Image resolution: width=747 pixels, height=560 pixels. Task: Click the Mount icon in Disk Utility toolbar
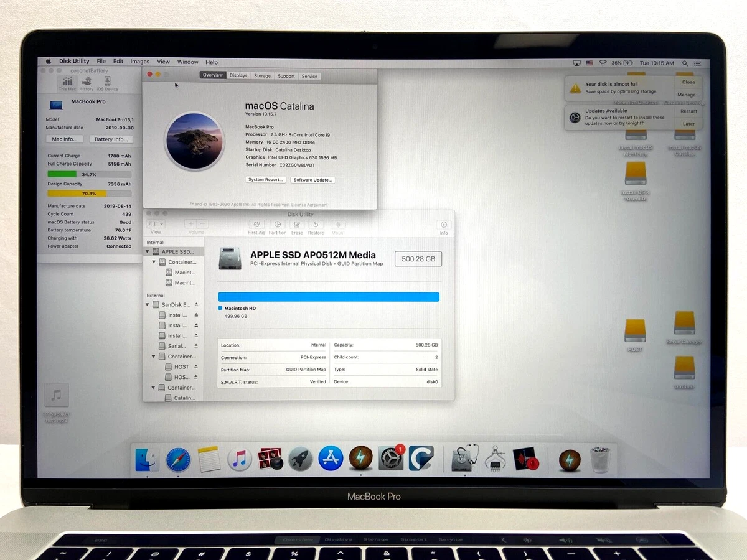pyautogui.click(x=338, y=224)
